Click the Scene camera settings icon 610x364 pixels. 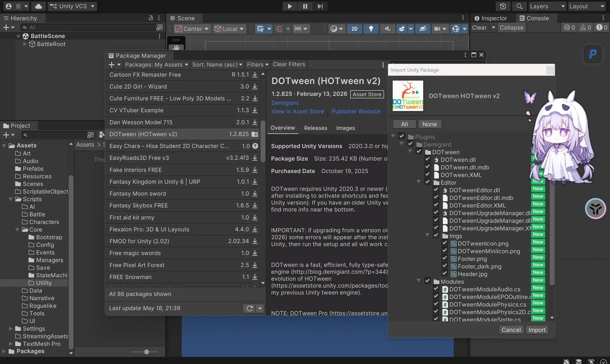click(437, 29)
